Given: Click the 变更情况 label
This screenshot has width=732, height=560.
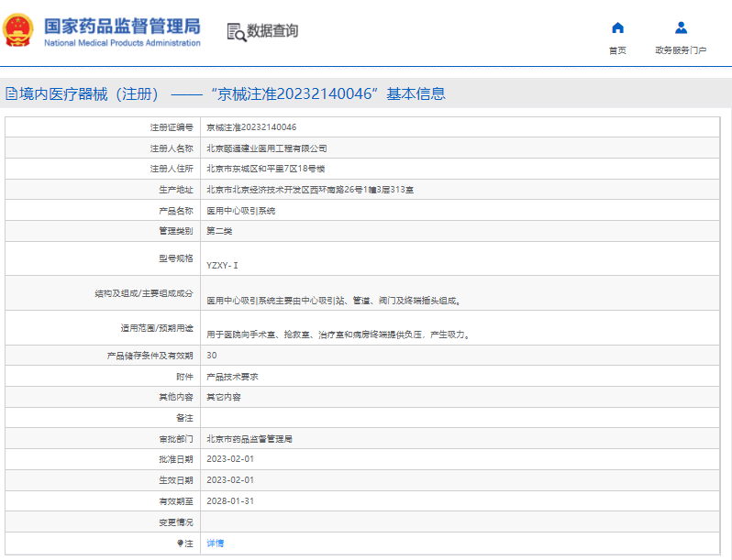Looking at the screenshot, I should (176, 522).
